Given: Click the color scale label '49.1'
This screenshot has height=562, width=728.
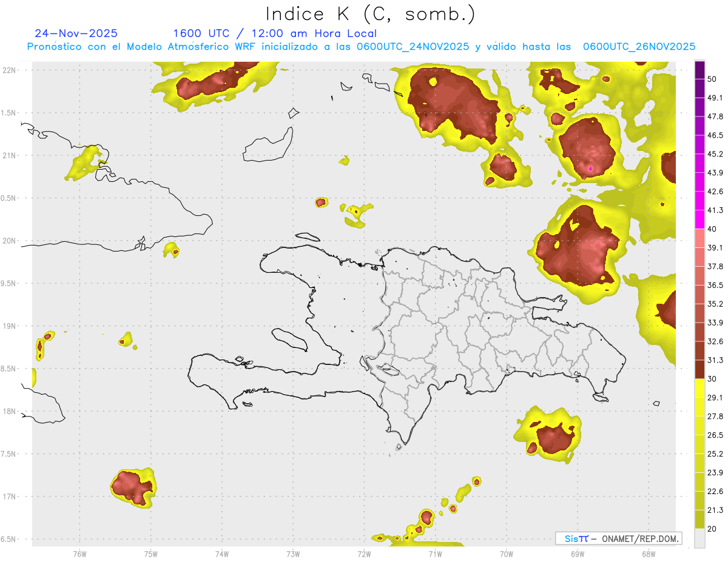Looking at the screenshot, I should (715, 98).
